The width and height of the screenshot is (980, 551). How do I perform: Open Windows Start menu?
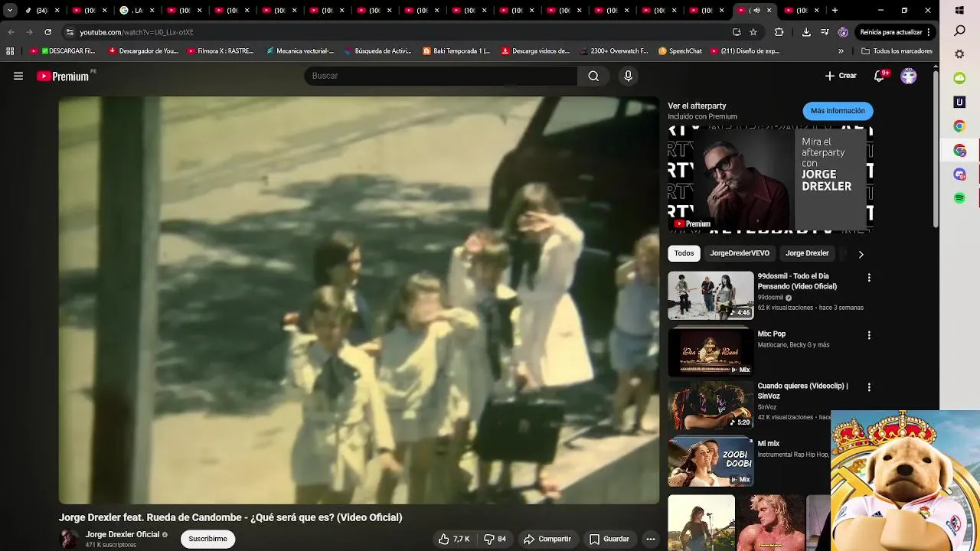click(959, 11)
